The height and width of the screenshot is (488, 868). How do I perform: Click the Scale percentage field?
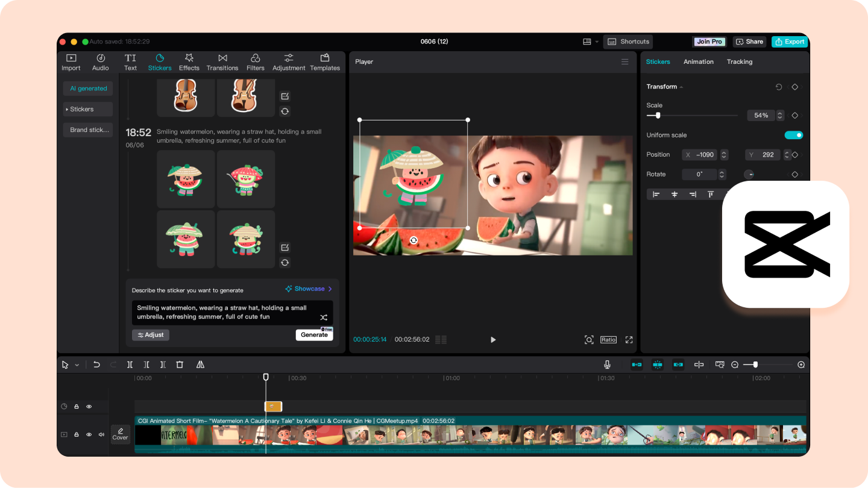point(761,115)
